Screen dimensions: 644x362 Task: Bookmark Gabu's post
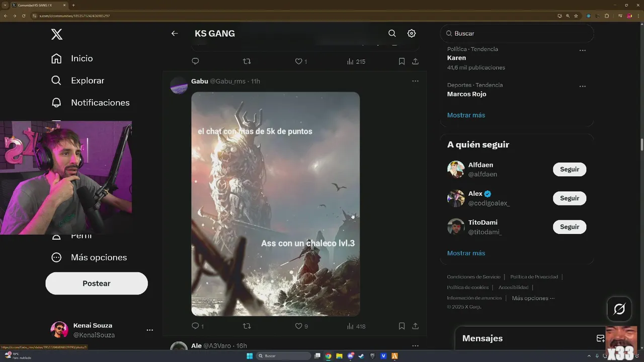coord(401,326)
